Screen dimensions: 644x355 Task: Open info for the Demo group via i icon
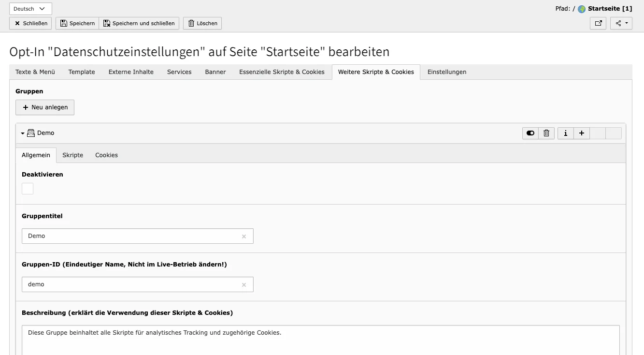pyautogui.click(x=565, y=133)
